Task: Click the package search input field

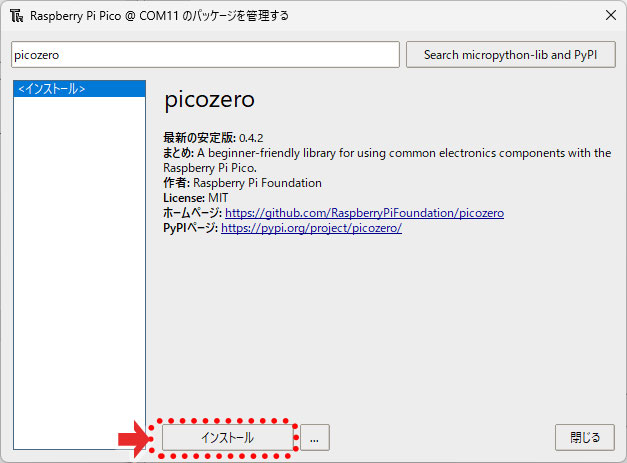Action: [205, 55]
